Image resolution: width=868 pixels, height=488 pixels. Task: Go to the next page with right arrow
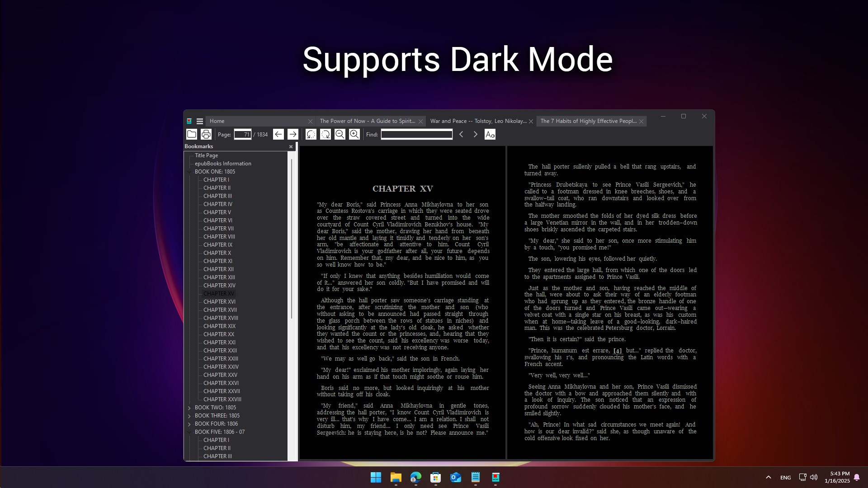[x=293, y=134]
